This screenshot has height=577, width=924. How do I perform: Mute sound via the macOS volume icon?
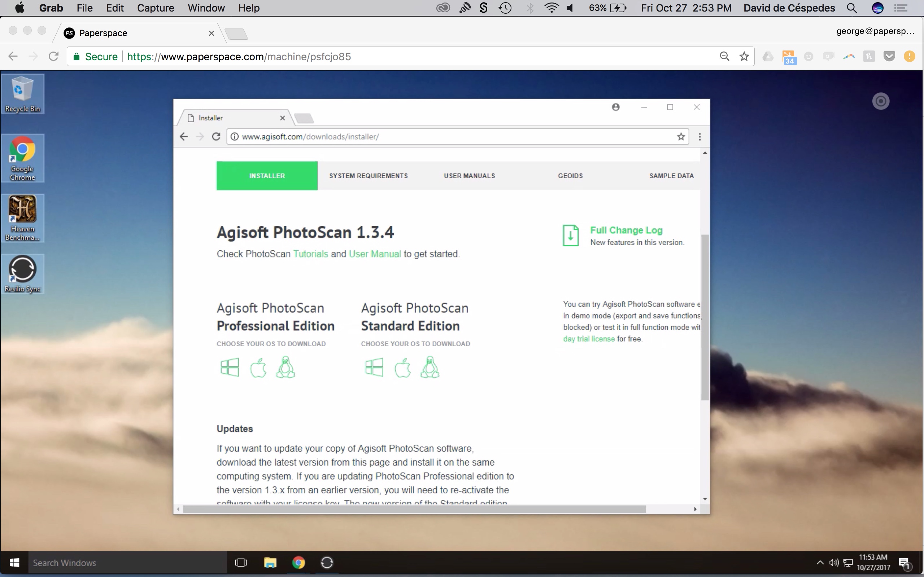click(570, 8)
